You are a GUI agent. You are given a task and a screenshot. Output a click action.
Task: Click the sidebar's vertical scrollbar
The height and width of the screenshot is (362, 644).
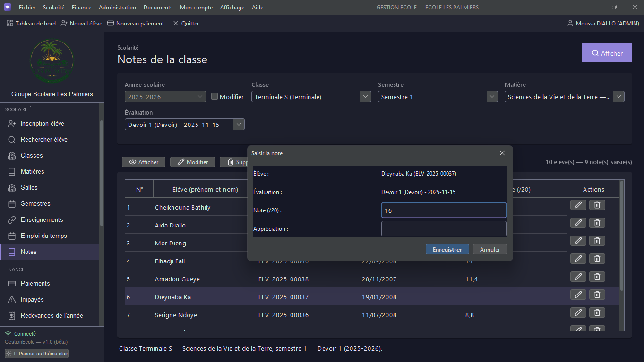[101, 174]
